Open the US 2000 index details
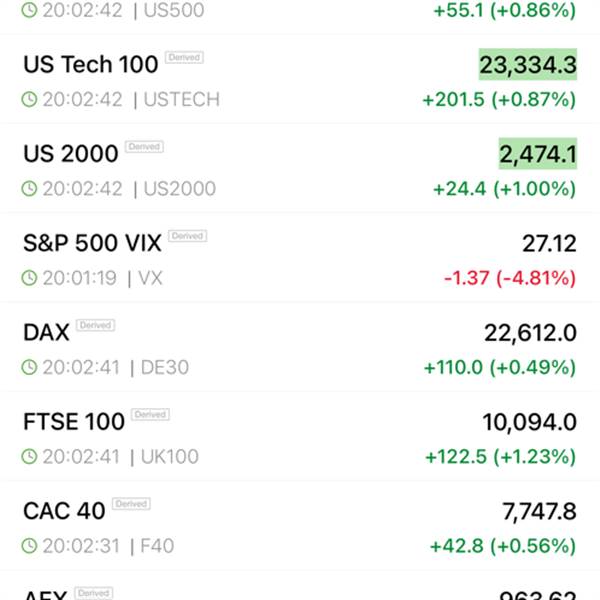 pyautogui.click(x=70, y=153)
